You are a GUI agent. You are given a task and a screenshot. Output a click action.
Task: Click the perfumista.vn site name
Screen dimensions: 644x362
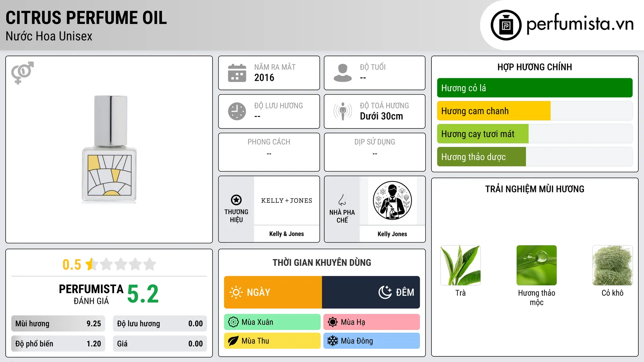(580, 24)
